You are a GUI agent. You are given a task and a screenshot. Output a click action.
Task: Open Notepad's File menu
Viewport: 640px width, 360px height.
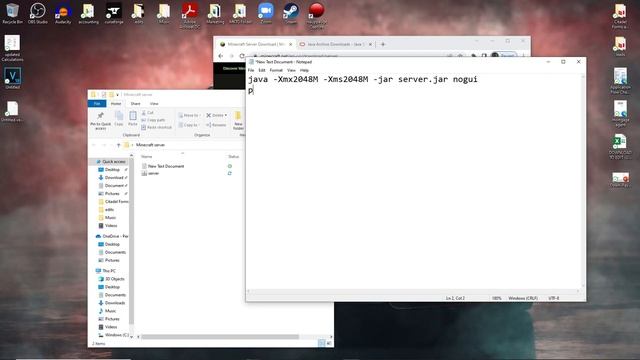251,70
